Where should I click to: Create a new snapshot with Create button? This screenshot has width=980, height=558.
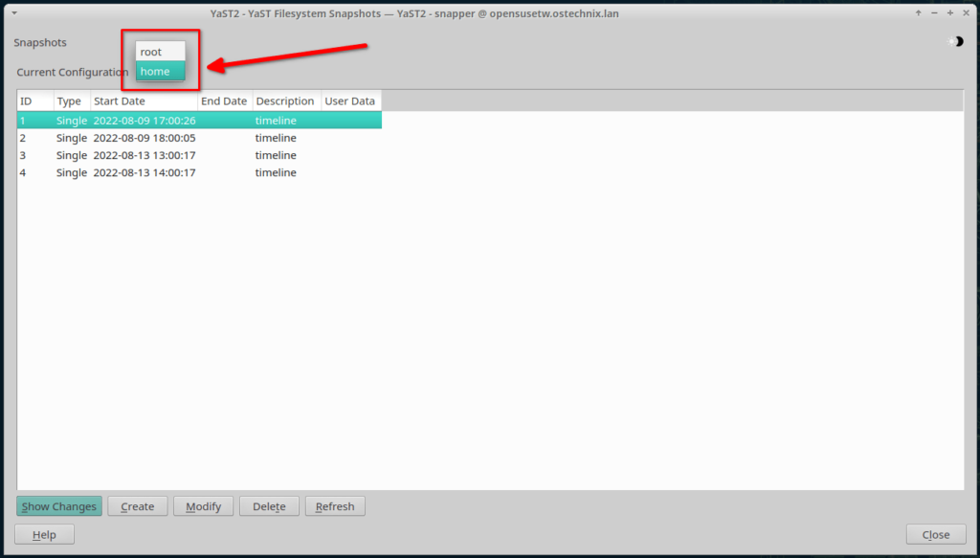pos(138,506)
